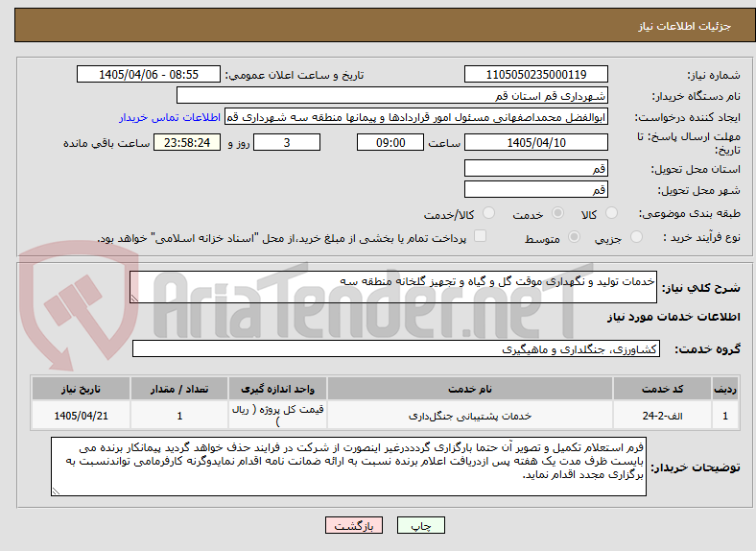
Task: Click the announcement date field 1405/04/06 - 08:55
Action: 149,74
